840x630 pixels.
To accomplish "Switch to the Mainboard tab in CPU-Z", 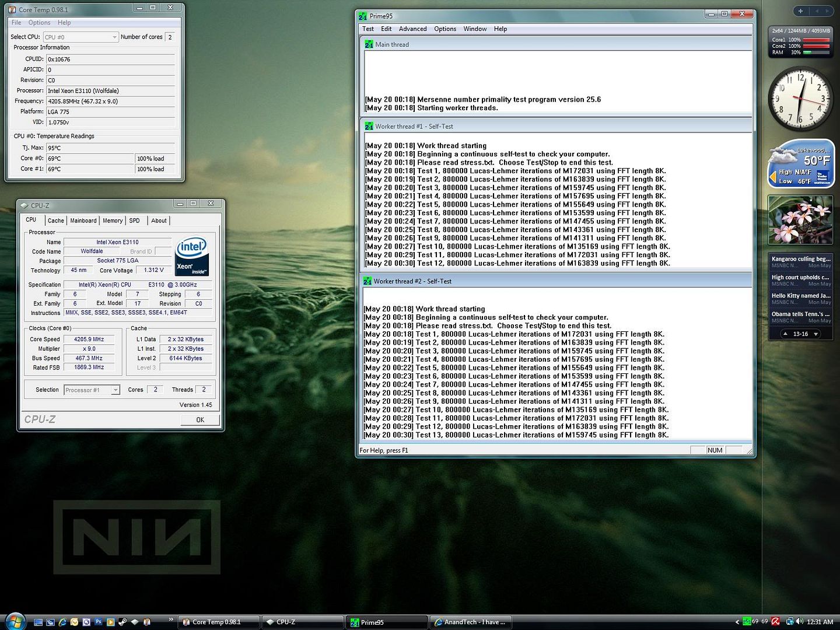I will tap(83, 220).
